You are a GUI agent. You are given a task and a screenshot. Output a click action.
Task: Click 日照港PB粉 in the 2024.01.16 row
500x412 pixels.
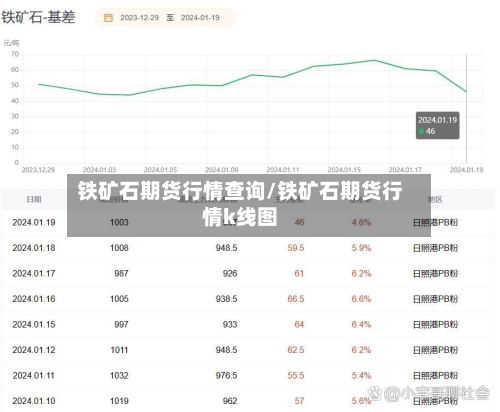435,299
